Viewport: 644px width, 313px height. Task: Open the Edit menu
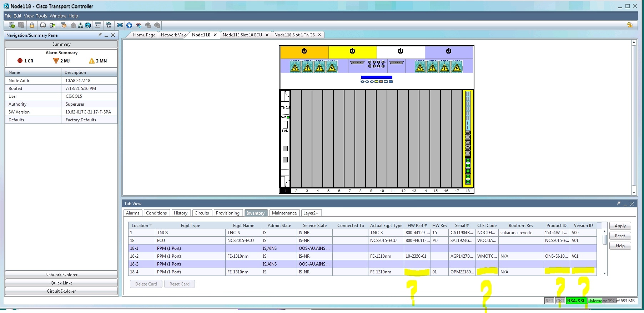click(17, 16)
